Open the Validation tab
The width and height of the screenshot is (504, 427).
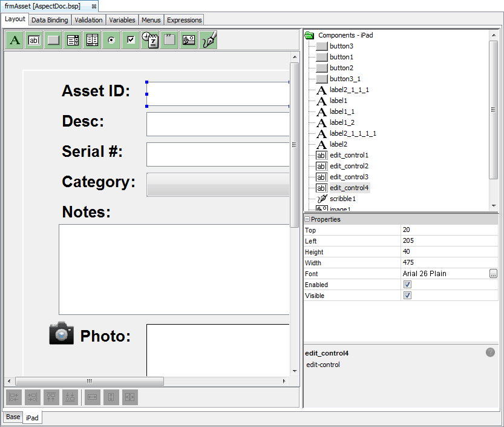pyautogui.click(x=88, y=20)
